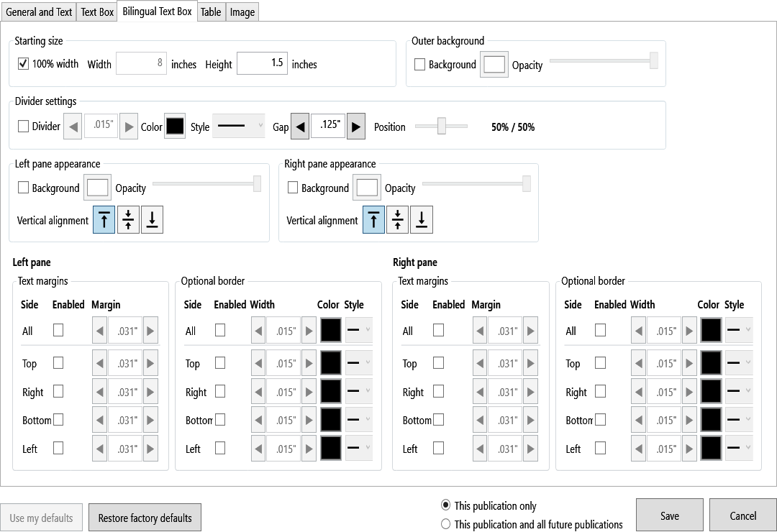Open left pane Bottom border Style dropdown
Image resolution: width=777 pixels, height=532 pixels.
click(x=359, y=420)
